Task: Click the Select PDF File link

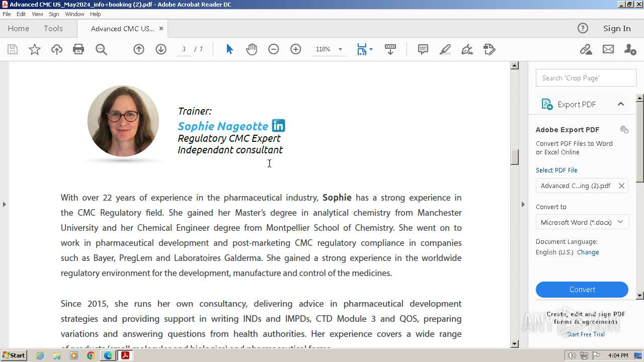Action: (556, 170)
